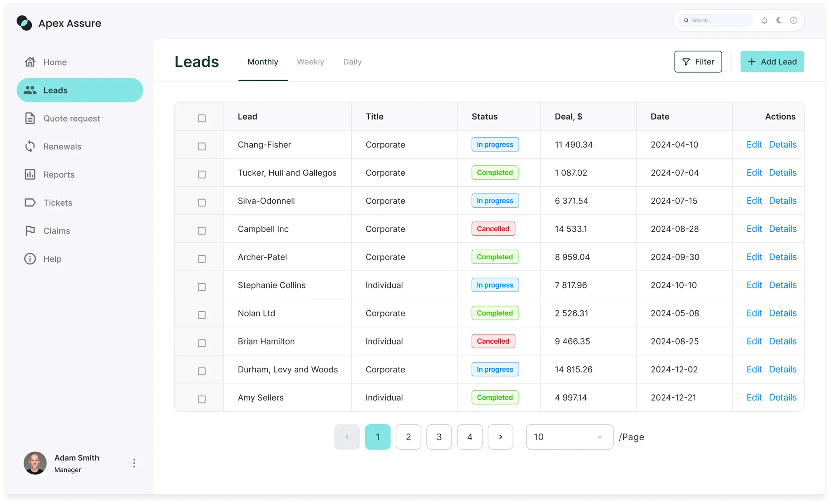This screenshot has height=504, width=831.
Task: Click the Add Lead button
Action: tap(772, 61)
